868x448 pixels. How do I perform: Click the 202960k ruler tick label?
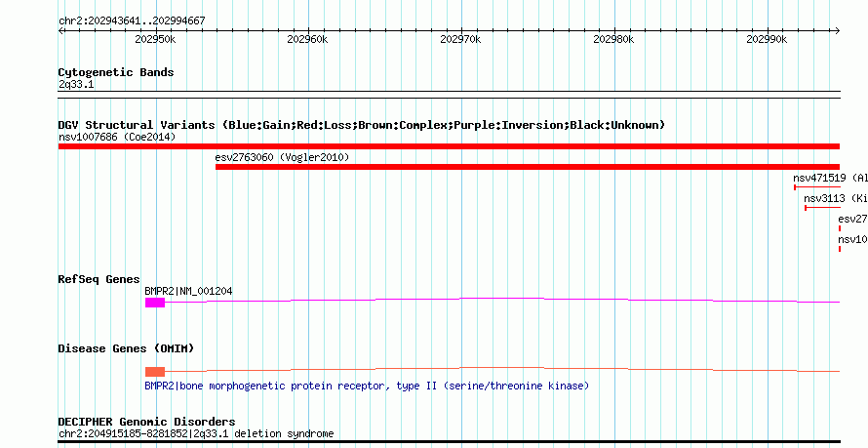(308, 39)
